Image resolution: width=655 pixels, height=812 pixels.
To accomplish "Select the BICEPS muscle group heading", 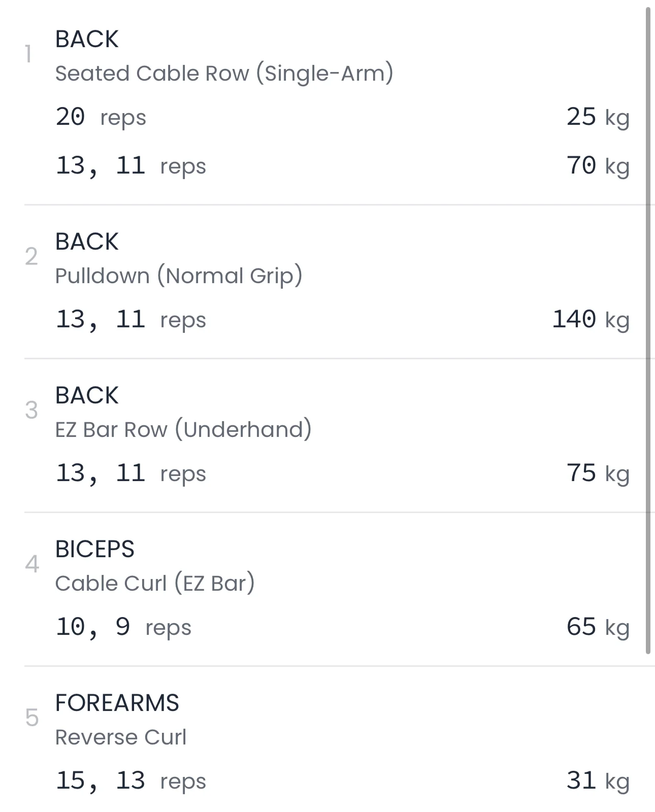I will coord(94,549).
